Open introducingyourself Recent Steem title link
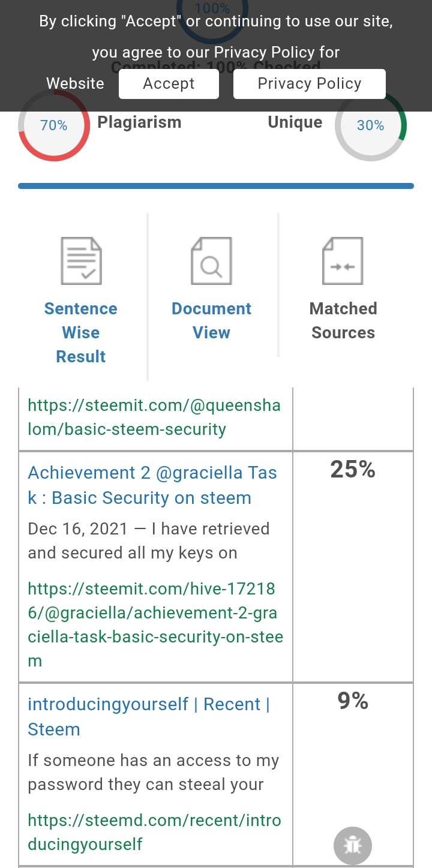Image resolution: width=432 pixels, height=868 pixels. pos(149,717)
